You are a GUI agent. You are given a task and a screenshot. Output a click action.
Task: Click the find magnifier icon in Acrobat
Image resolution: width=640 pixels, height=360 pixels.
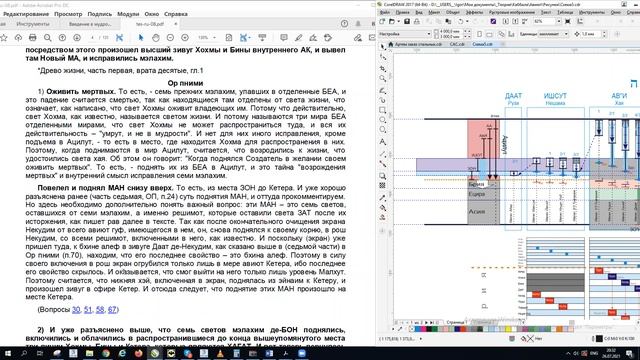point(47,38)
